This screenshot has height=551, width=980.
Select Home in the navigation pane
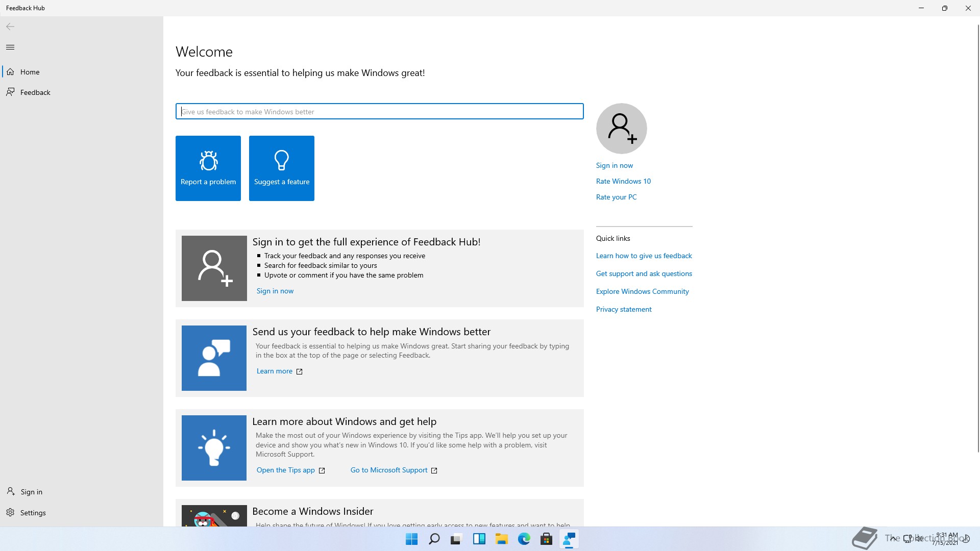point(30,72)
